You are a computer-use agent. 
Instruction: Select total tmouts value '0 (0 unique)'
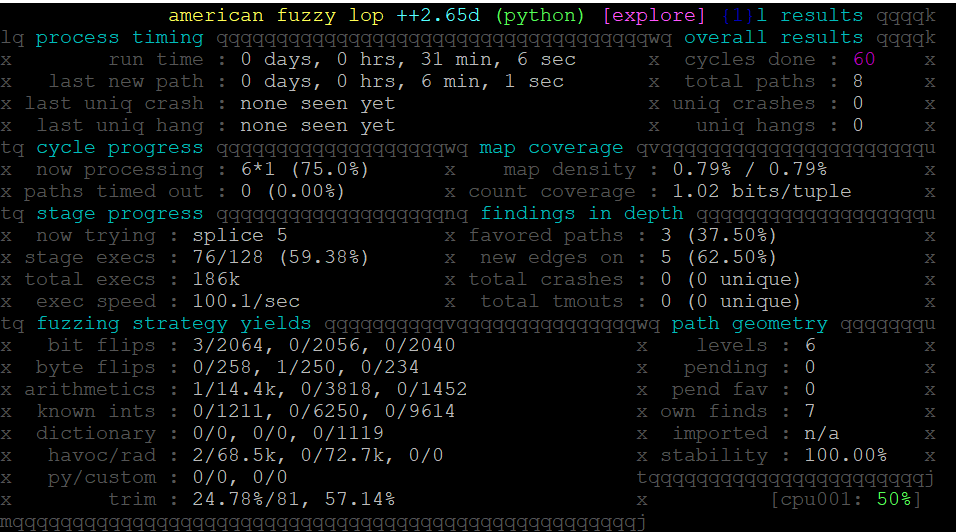[730, 302]
